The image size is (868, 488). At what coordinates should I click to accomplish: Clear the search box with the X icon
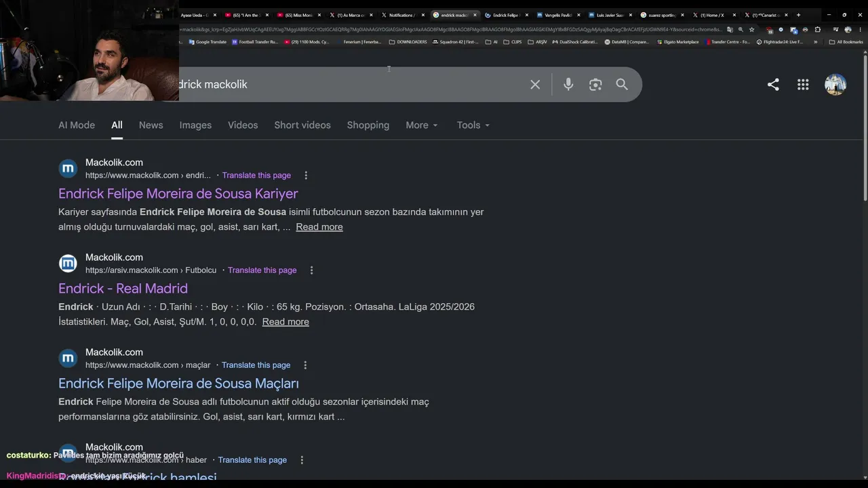coord(535,85)
